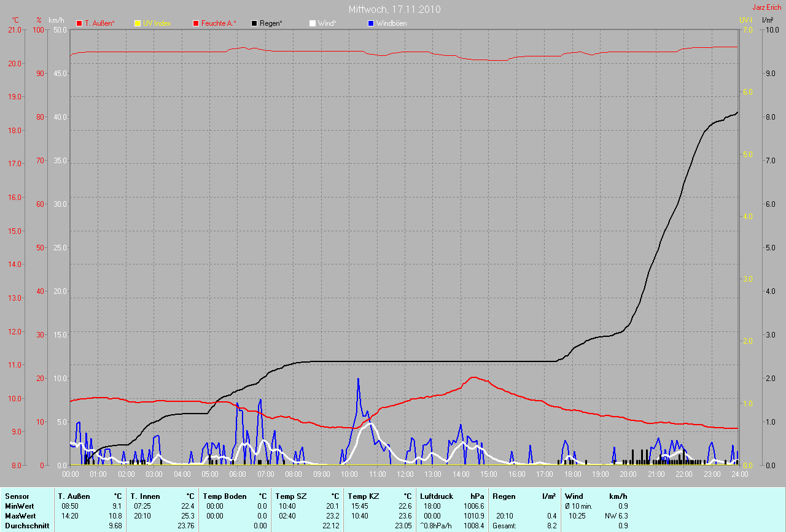Select the 'Wind*' legend label
Screen dimensions: 786x532
click(x=327, y=23)
